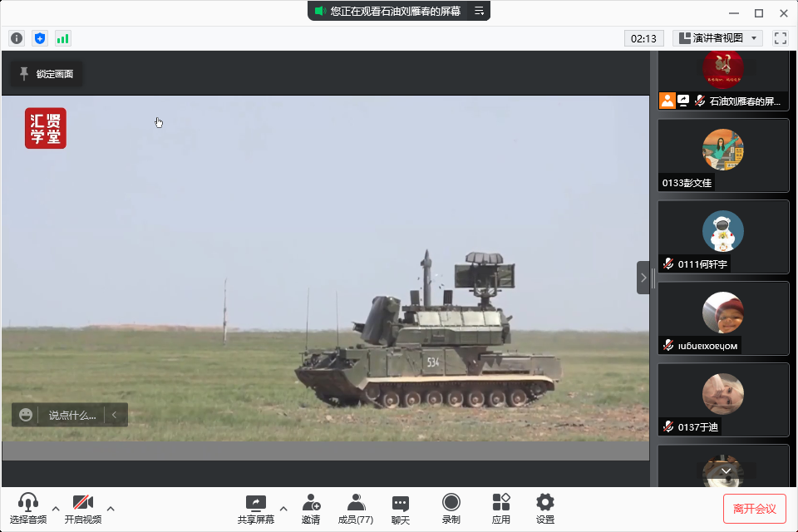Viewport: 798px width, 532px height.
Task: Enter full screen mode
Action: point(780,38)
